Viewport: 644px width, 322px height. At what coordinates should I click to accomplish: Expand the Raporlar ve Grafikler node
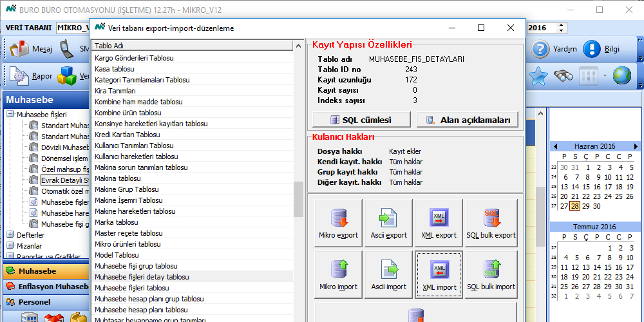tap(10, 257)
